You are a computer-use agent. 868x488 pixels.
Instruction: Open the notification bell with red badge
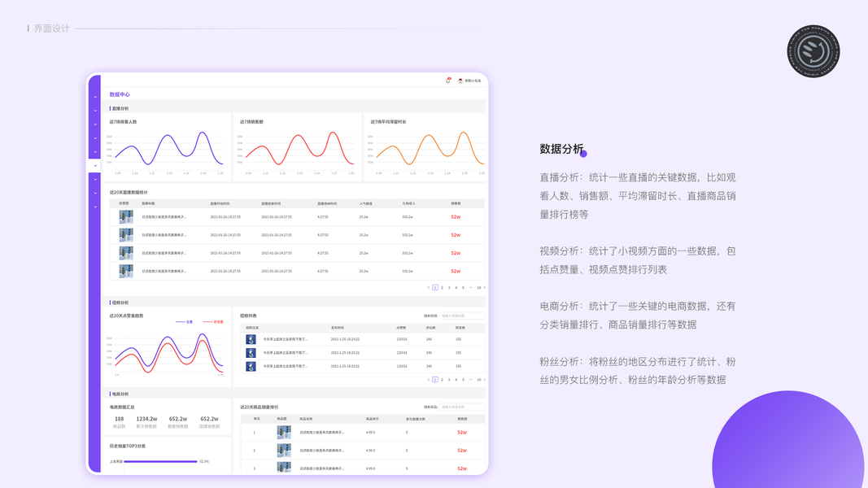click(448, 81)
